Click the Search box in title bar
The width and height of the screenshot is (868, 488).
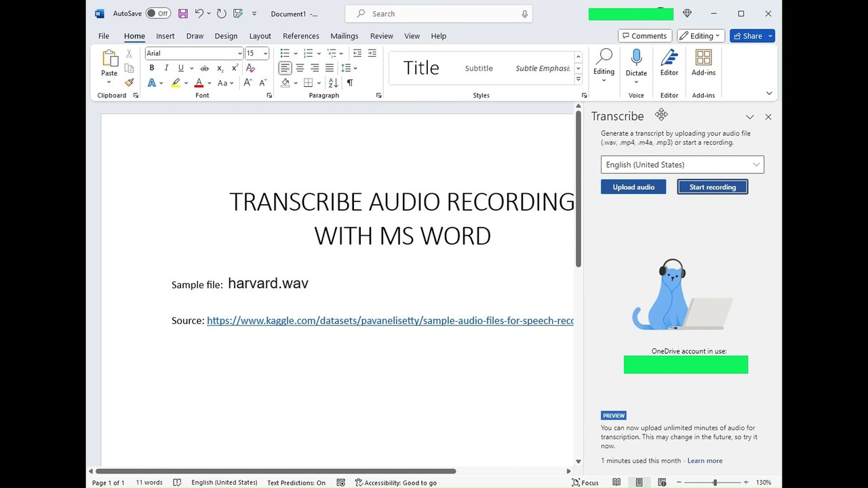pyautogui.click(x=439, y=14)
